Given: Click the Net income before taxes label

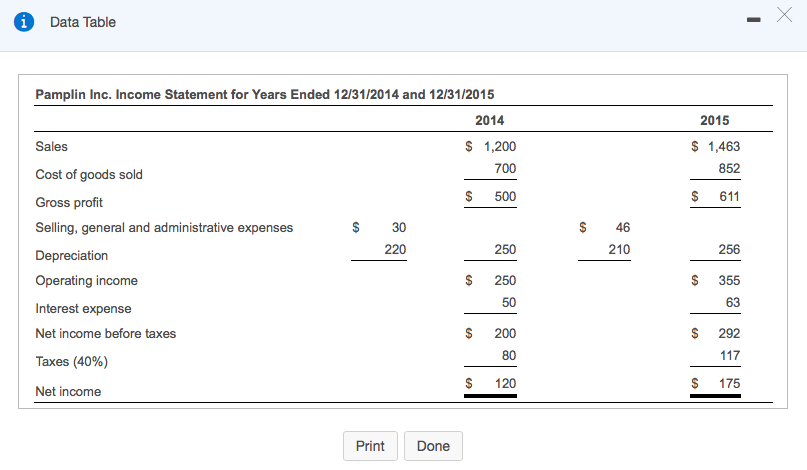Looking at the screenshot, I should pos(106,334).
